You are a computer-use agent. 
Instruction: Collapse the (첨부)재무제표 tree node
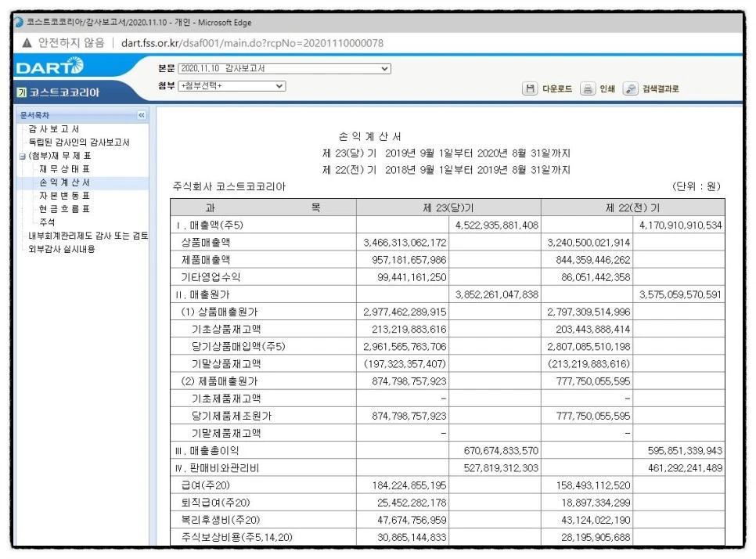(x=22, y=157)
